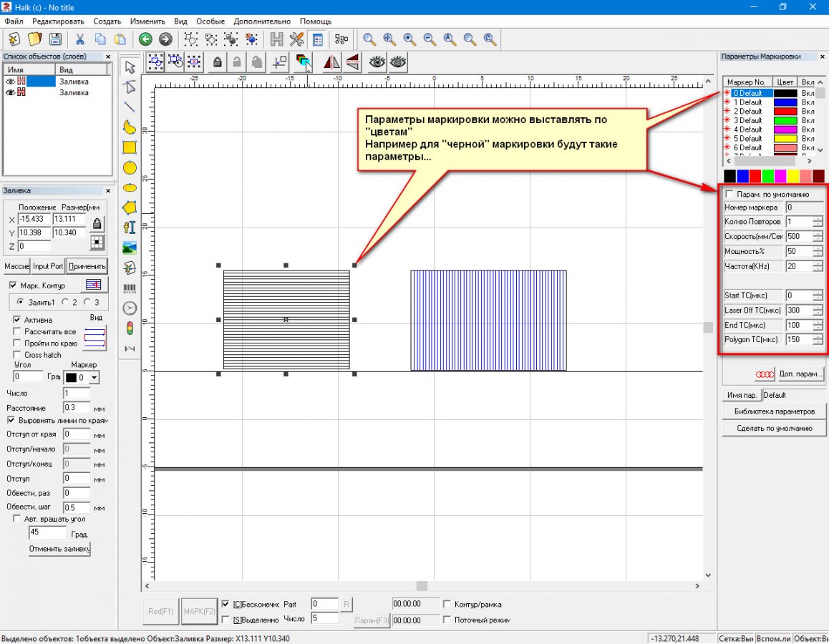The width and height of the screenshot is (829, 644).
Task: Increase Мощность% with the spinner arrows
Action: tap(818, 248)
